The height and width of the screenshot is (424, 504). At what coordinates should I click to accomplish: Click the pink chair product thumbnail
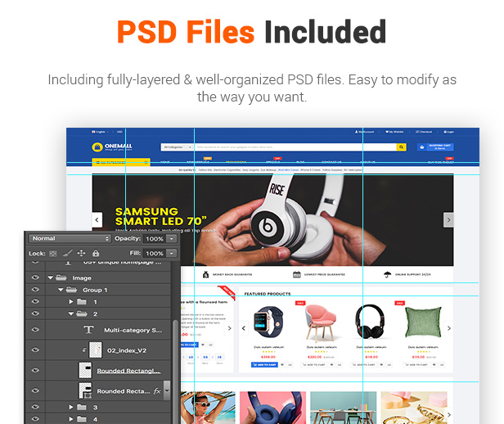point(314,323)
